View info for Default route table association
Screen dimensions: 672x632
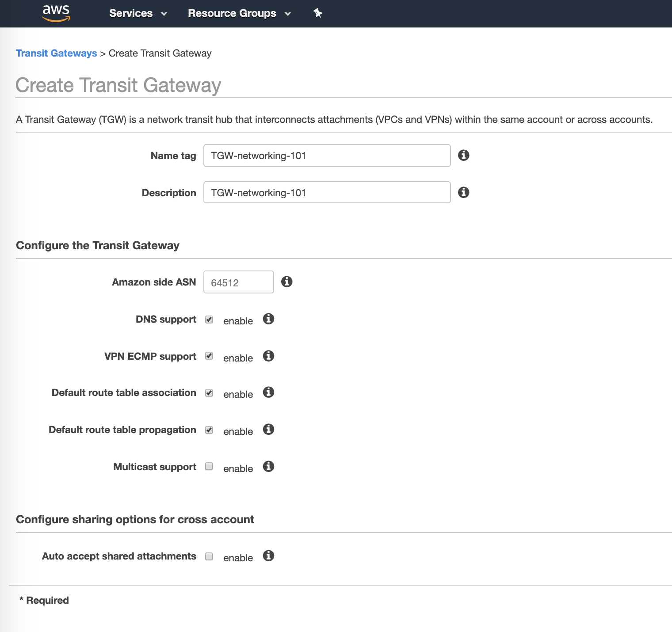[x=268, y=392]
